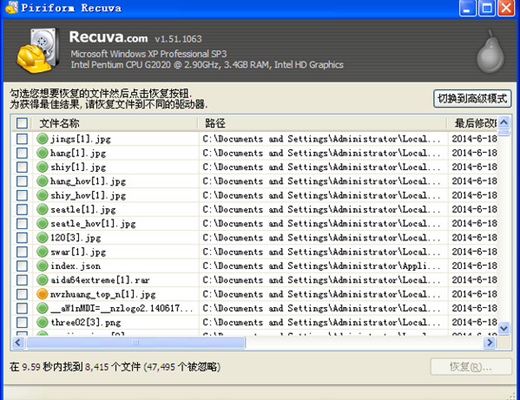The image size is (520, 400).
Task: Click the green status dot for aida64extreme[1].rar
Action: [42, 280]
